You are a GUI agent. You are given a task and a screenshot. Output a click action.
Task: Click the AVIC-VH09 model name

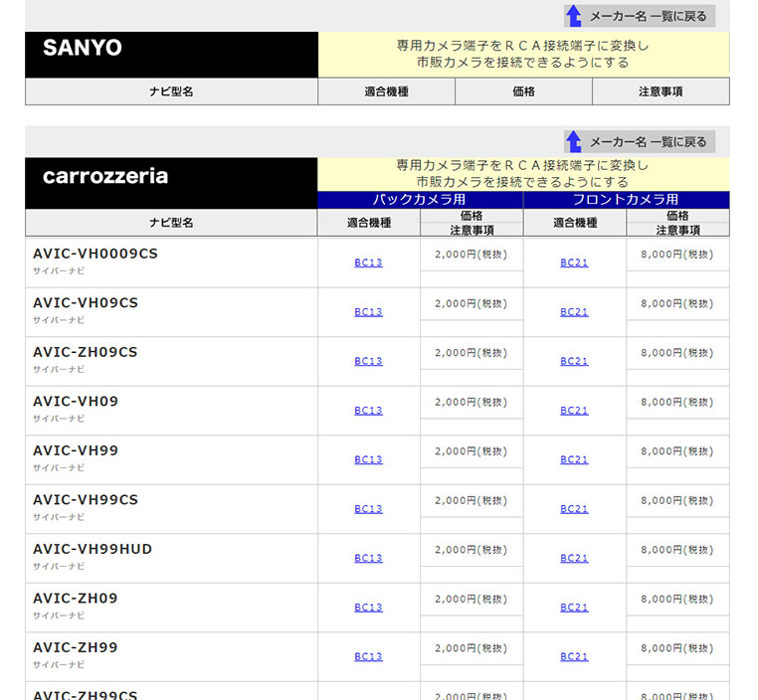(76, 402)
